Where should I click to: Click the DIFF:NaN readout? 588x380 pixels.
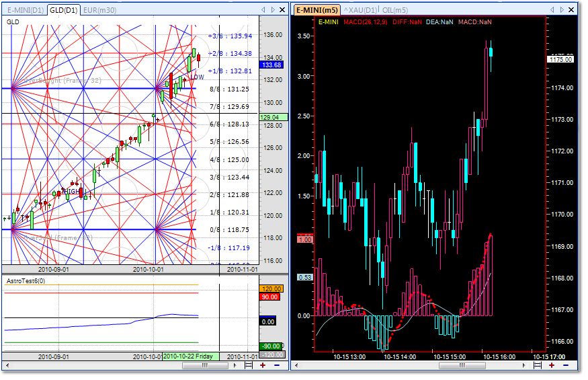(407, 22)
